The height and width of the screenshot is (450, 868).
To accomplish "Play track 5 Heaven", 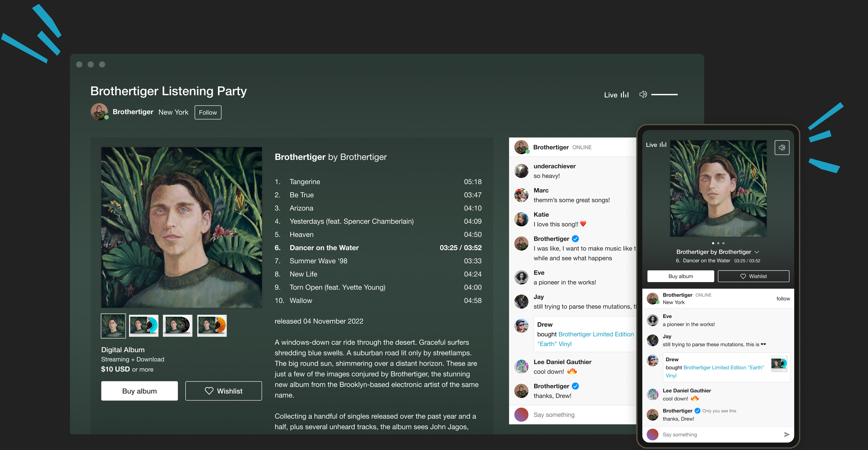I will click(378, 234).
